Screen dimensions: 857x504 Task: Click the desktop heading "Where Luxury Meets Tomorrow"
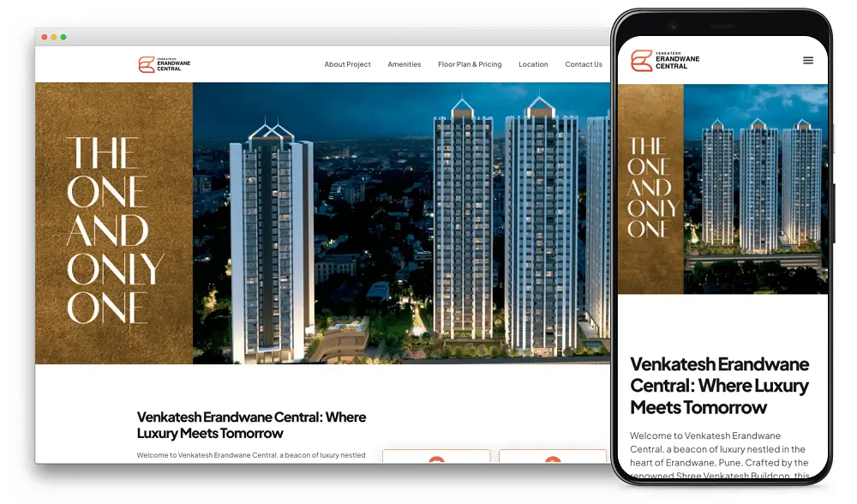point(251,425)
